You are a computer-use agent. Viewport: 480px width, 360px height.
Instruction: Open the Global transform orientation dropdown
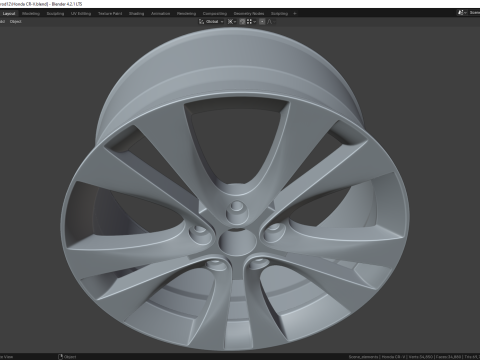pyautogui.click(x=211, y=22)
